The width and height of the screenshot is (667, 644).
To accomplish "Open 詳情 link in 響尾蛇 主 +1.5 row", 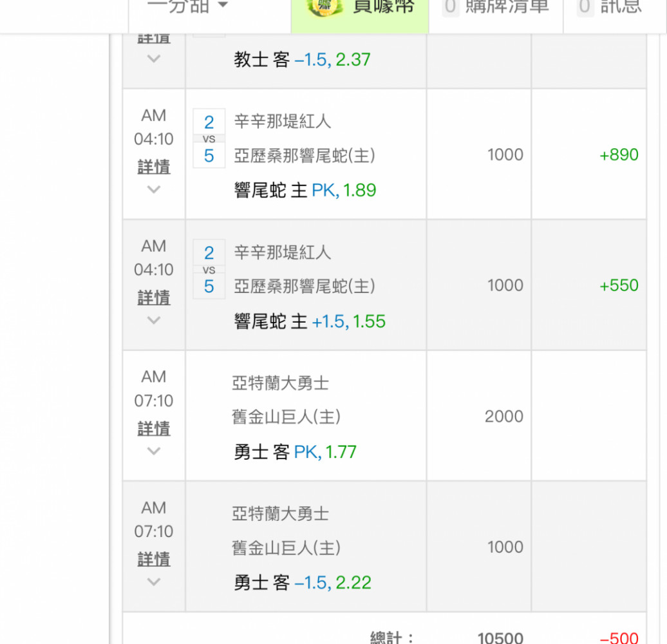I will point(154,298).
